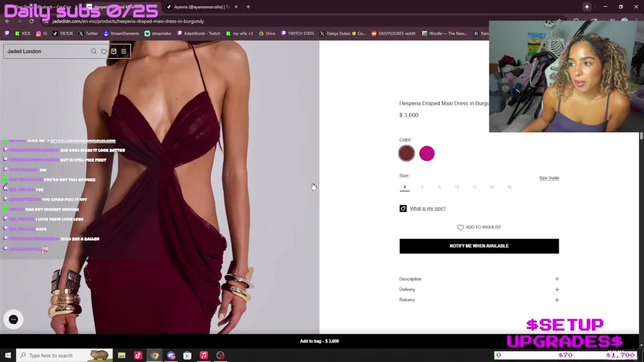Click the size finder tag icon
644x362 pixels.
pyautogui.click(x=403, y=208)
